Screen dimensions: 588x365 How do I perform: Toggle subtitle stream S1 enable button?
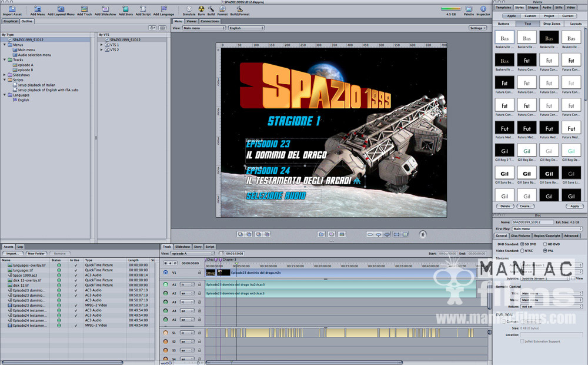point(165,333)
